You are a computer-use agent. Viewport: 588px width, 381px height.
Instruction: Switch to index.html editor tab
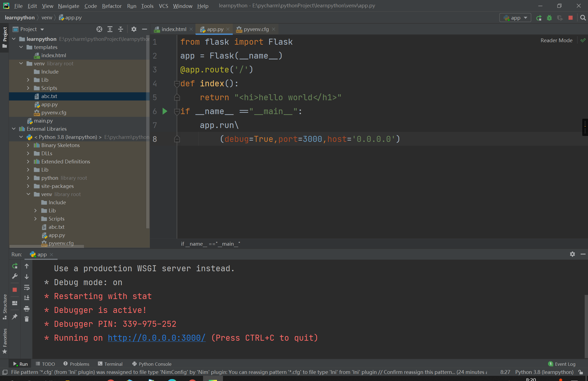coord(174,29)
